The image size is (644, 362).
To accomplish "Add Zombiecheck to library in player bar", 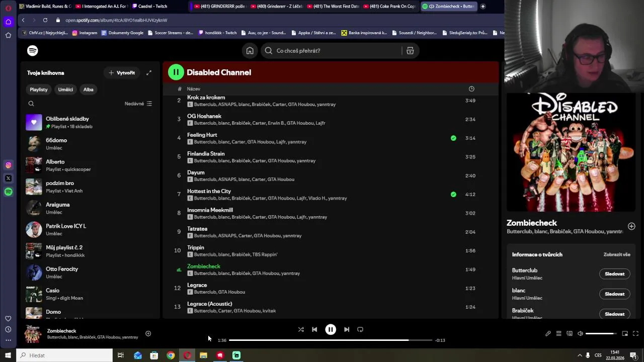I will pyautogui.click(x=148, y=333).
